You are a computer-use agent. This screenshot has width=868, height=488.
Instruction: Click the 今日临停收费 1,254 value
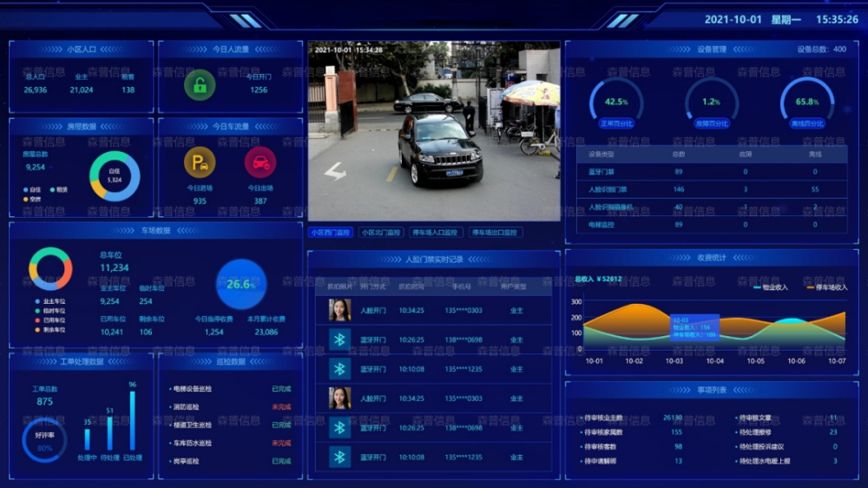214,332
